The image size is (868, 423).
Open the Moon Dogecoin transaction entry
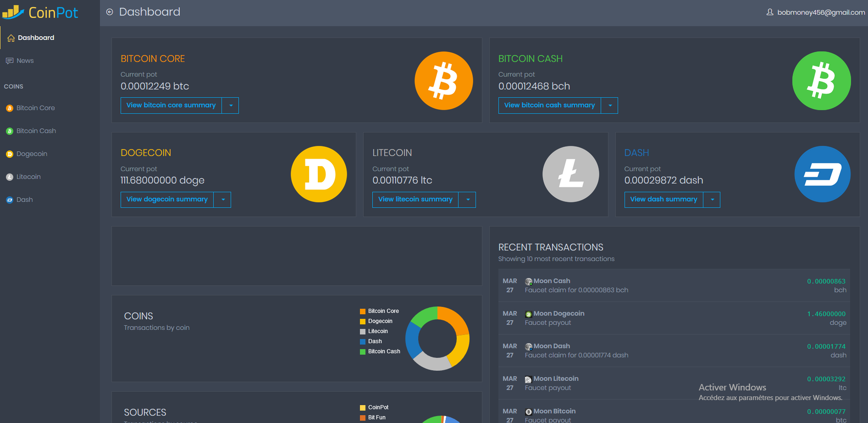click(x=674, y=318)
